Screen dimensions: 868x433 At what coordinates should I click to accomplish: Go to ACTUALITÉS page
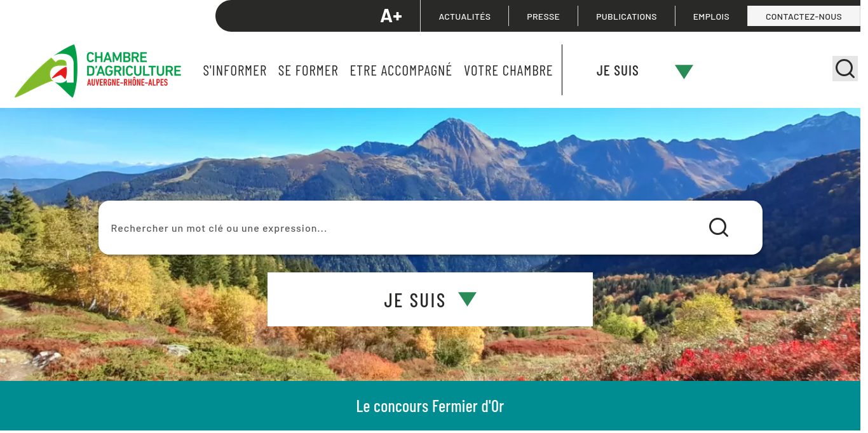pos(465,17)
